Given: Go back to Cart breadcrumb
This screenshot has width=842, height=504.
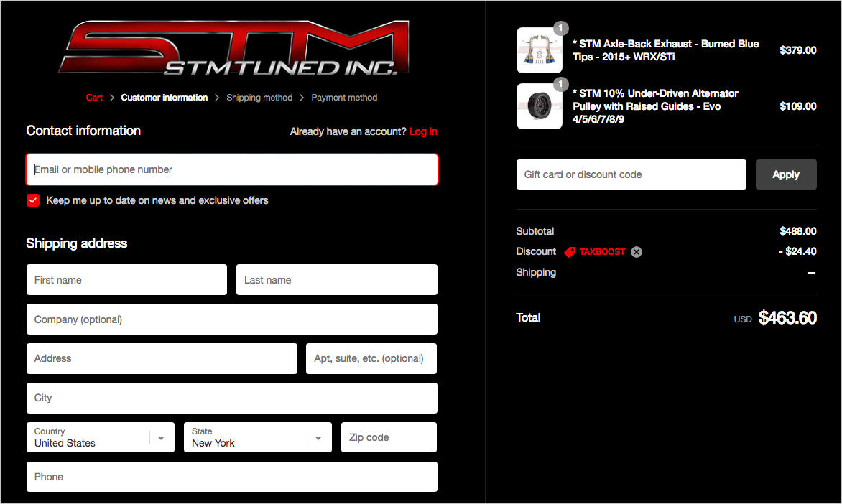Looking at the screenshot, I should (x=94, y=98).
